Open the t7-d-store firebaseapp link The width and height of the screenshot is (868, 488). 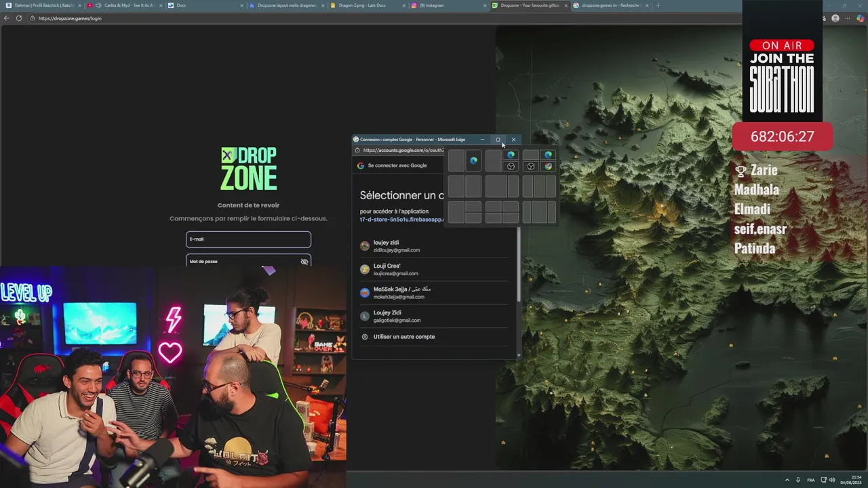(x=401, y=220)
